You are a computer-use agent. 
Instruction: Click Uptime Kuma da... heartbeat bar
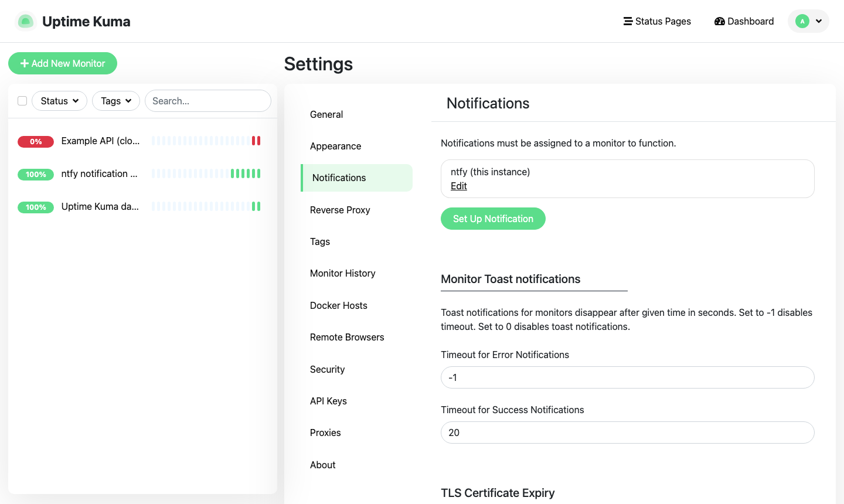[206, 206]
